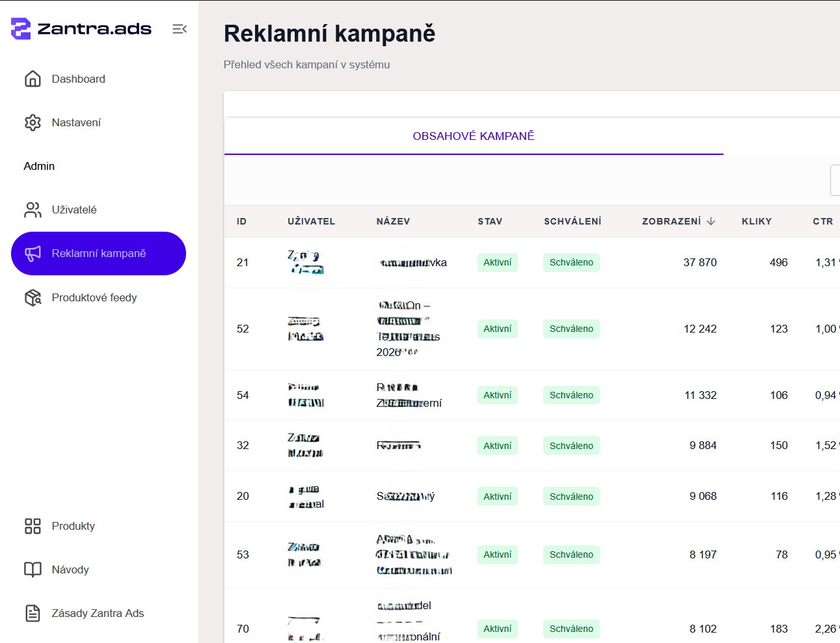Viewport: 840px width, 643px height.
Task: Sort table by Název column
Action: 393,221
